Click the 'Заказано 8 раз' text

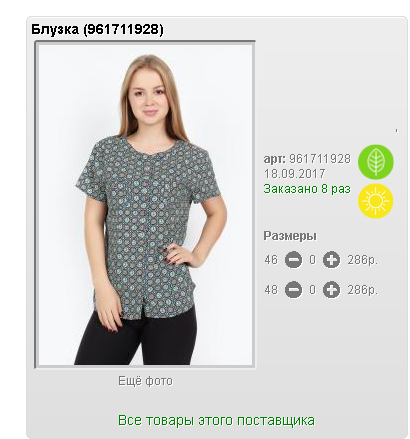[307, 189]
